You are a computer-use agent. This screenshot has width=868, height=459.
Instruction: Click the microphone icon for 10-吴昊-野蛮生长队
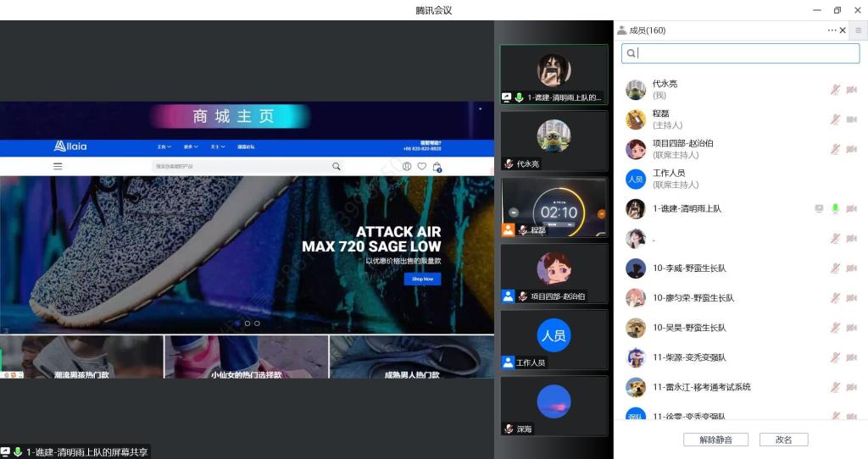point(835,328)
